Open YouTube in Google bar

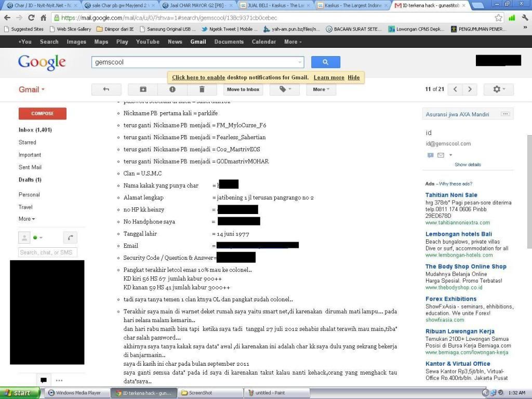point(148,42)
